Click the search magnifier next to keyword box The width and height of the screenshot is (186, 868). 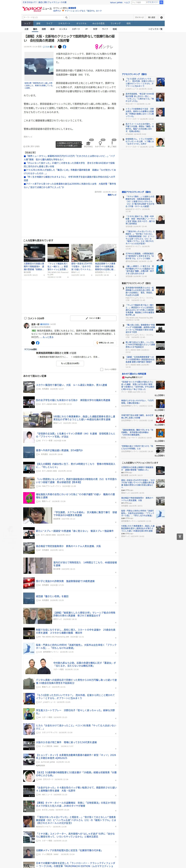[x=66, y=18]
